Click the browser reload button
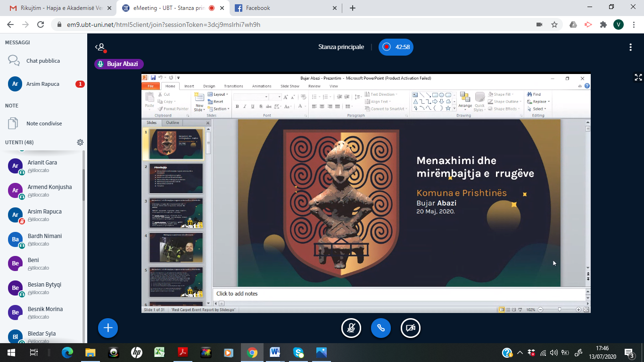 click(41, 25)
